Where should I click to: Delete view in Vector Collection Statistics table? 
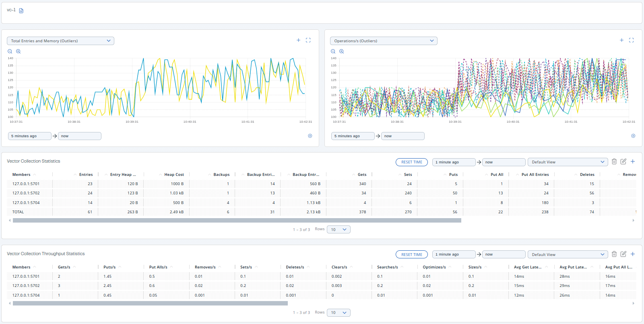click(614, 161)
